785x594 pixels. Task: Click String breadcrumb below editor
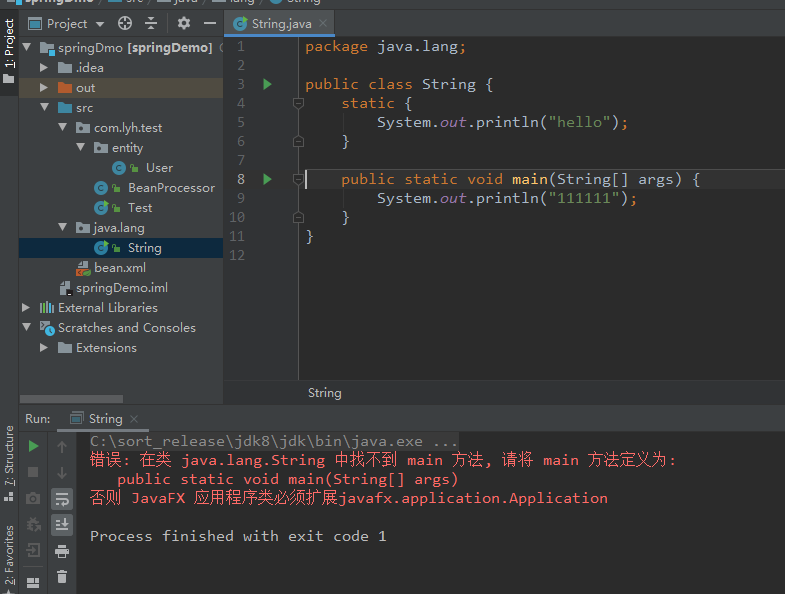324,393
